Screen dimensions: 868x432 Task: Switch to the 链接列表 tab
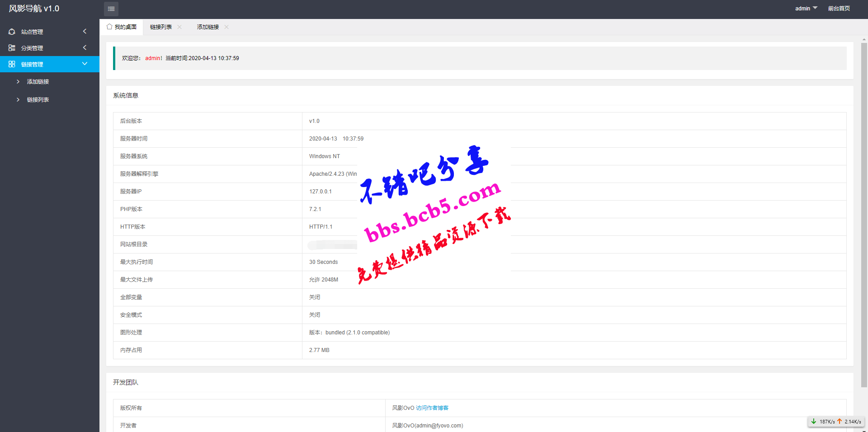(161, 27)
